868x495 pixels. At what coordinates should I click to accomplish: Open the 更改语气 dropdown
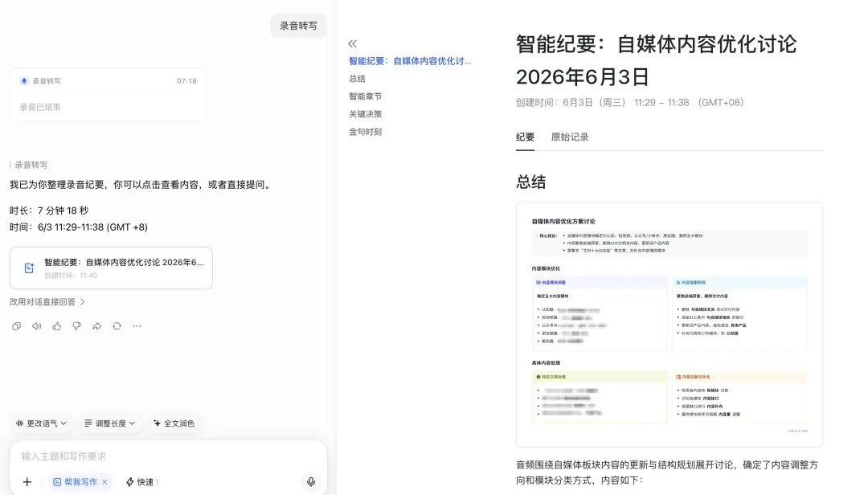click(x=42, y=423)
